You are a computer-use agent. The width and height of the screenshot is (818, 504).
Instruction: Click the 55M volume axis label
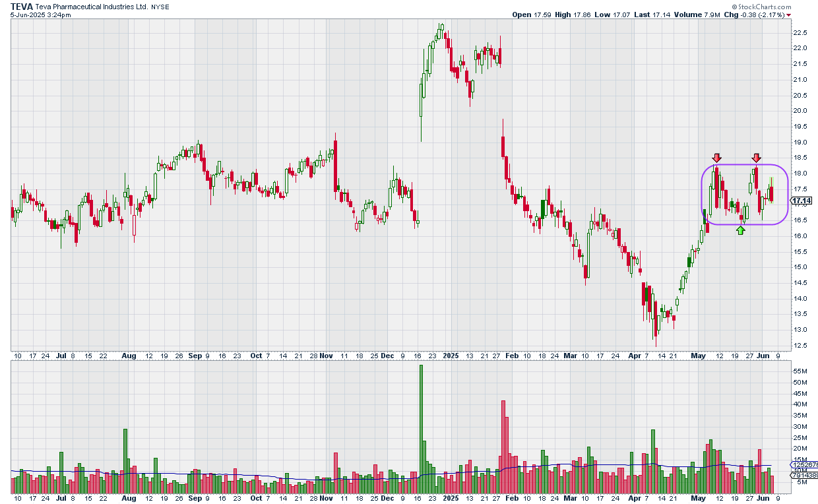pyautogui.click(x=800, y=371)
